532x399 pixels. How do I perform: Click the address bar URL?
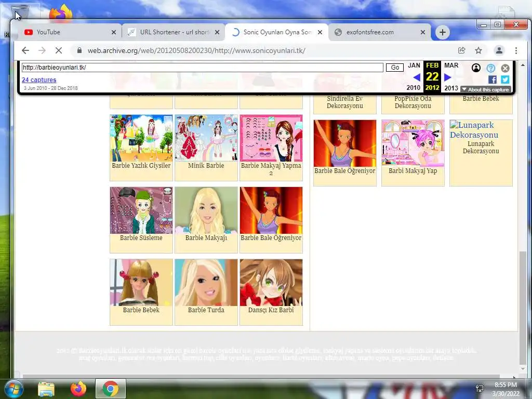pyautogui.click(x=196, y=50)
